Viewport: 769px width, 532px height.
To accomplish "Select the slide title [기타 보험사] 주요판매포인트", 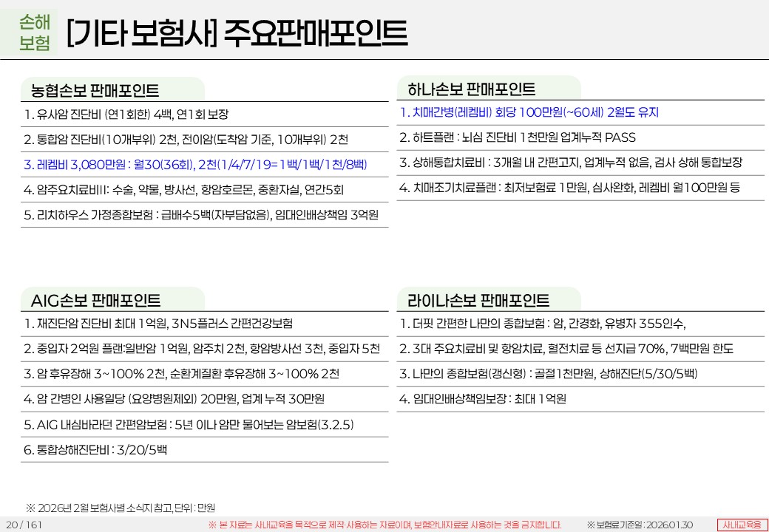I will pyautogui.click(x=236, y=33).
